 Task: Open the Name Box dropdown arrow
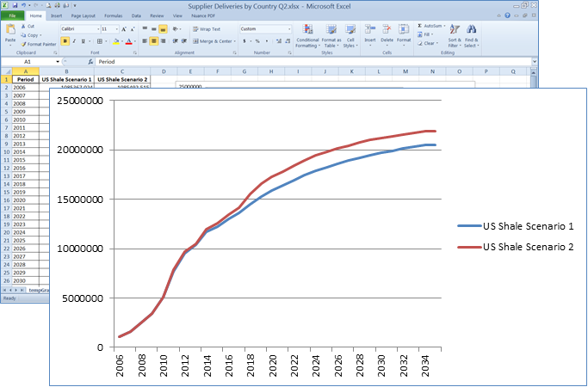(57, 62)
